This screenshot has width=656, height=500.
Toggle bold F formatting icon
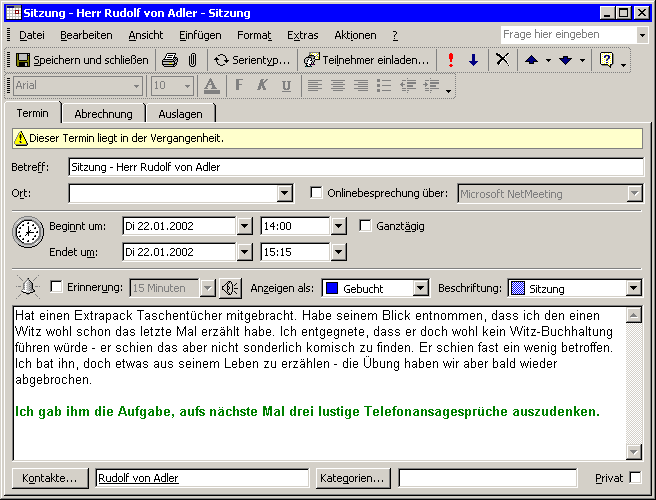pos(239,85)
